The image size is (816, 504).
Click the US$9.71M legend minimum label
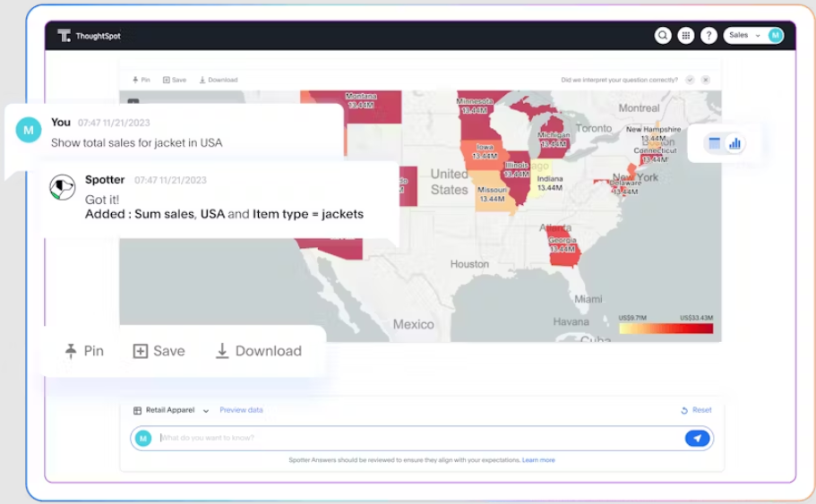pyautogui.click(x=632, y=318)
